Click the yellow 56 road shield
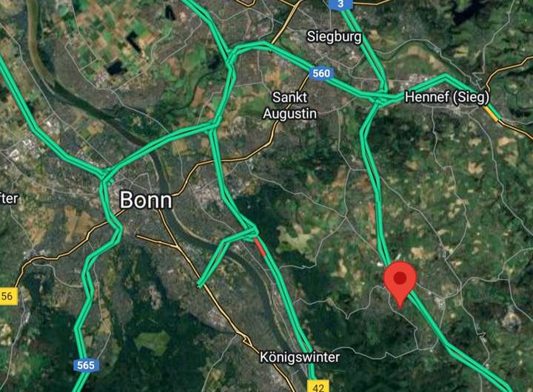 pos(8,296)
